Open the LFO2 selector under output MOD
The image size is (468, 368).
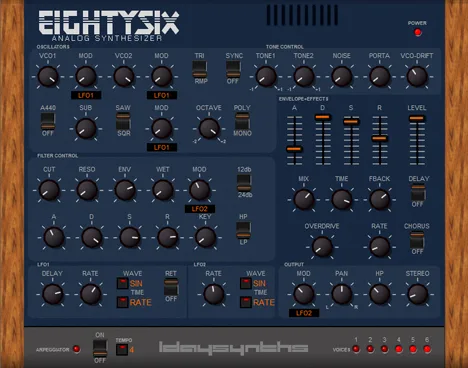[x=304, y=313]
